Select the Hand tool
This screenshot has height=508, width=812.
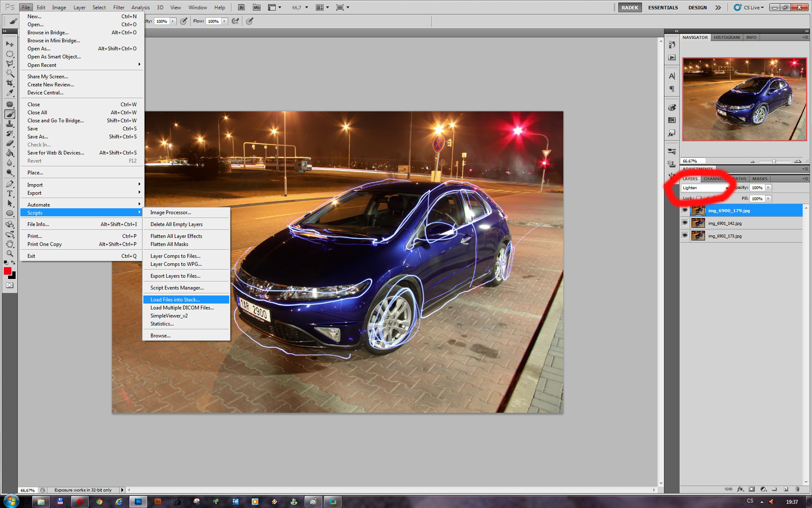click(x=10, y=244)
